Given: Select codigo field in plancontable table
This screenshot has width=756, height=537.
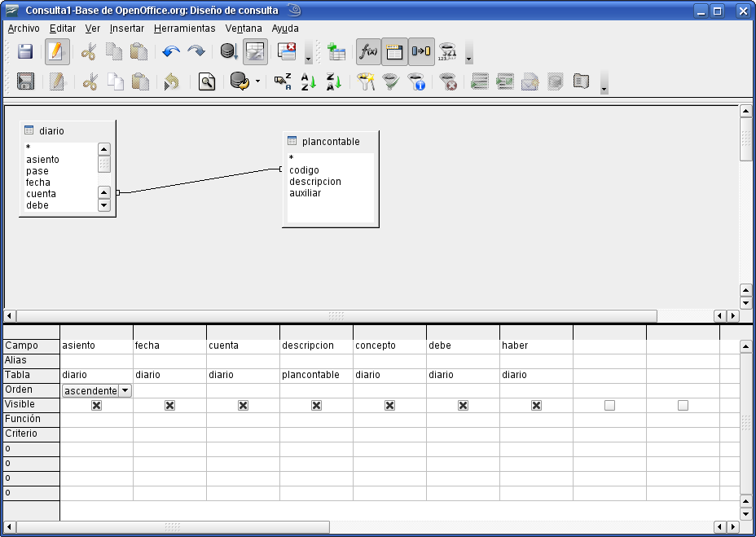Looking at the screenshot, I should (x=304, y=169).
